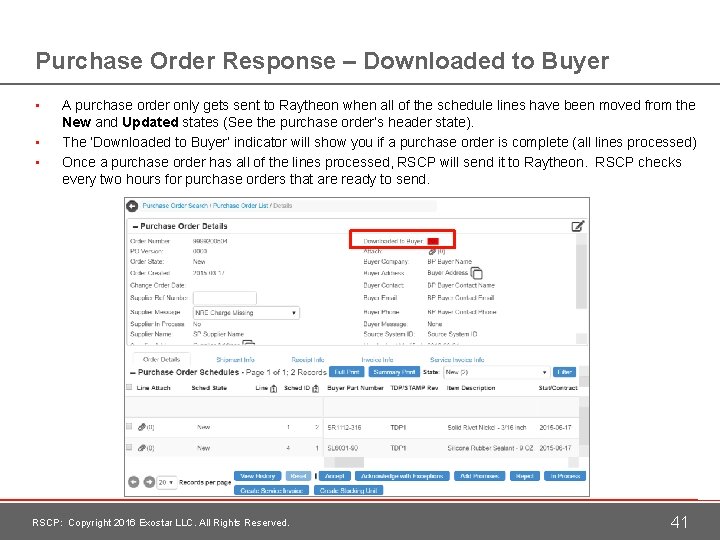Screen dimensions: 720x540
Task: Follow the Purchase Order List breadcrumb link
Action: 240,206
